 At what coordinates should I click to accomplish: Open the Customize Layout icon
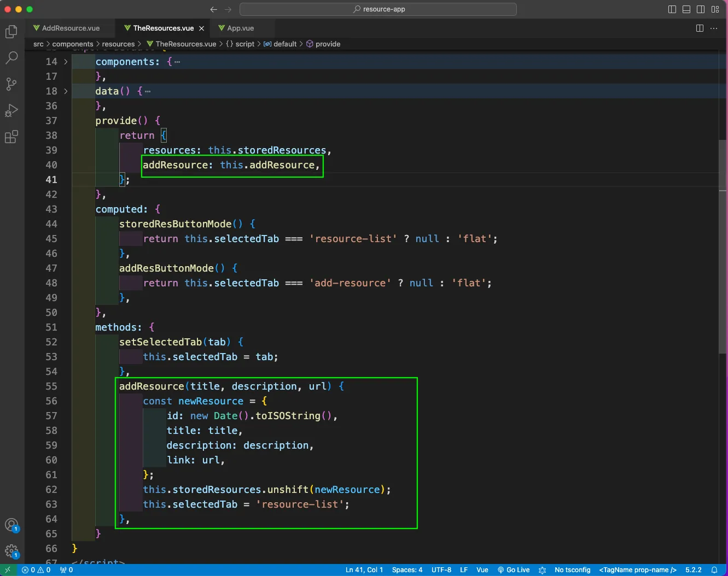coord(715,9)
